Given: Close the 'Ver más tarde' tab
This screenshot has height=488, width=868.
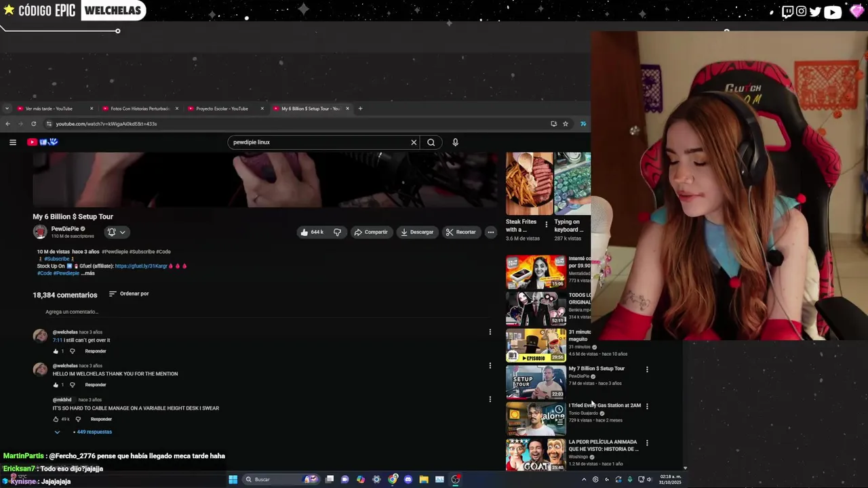Looking at the screenshot, I should [x=92, y=108].
